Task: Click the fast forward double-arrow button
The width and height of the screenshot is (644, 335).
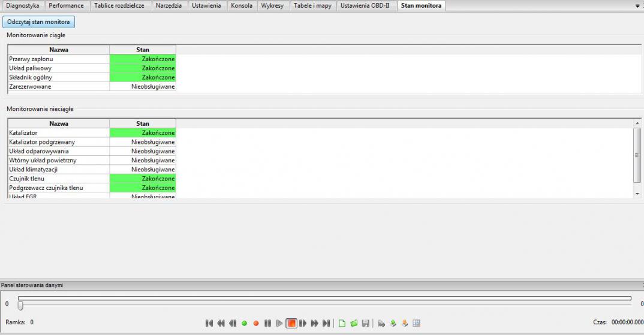Action: pyautogui.click(x=315, y=324)
